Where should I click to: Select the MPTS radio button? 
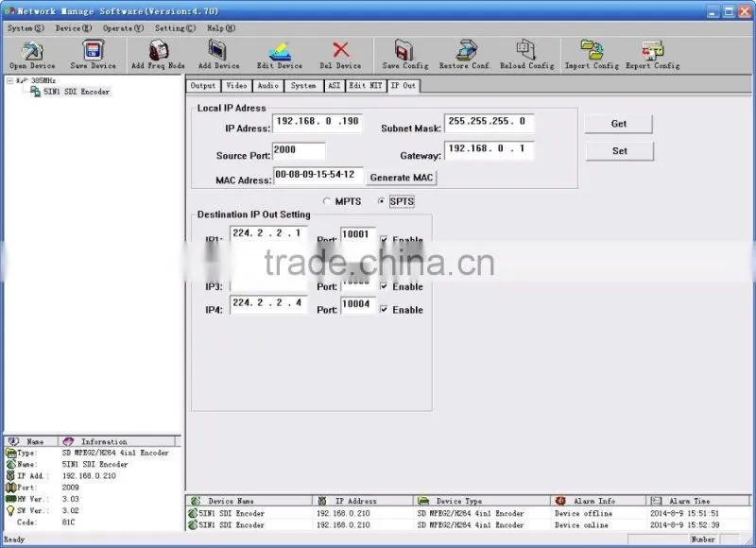pos(327,201)
